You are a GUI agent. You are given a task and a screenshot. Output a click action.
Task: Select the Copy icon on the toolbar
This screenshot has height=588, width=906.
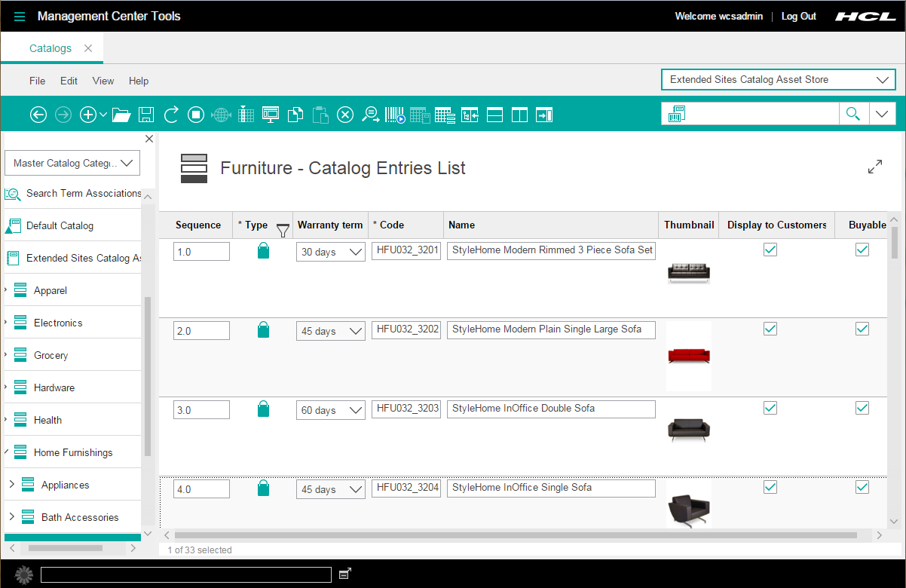coord(295,114)
